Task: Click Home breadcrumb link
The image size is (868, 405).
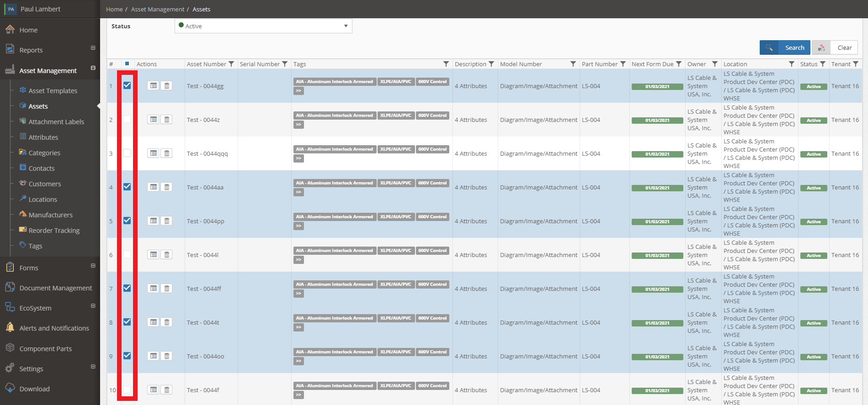Action: point(114,9)
